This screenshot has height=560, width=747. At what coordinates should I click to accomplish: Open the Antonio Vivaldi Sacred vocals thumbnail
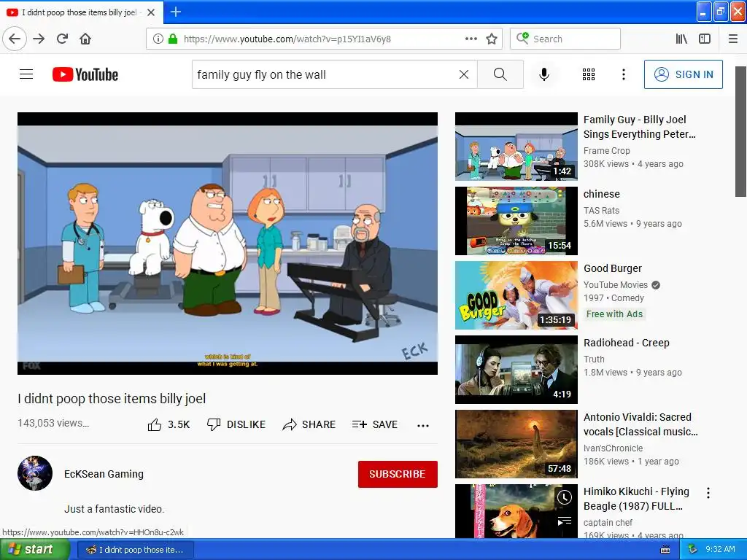pos(516,444)
